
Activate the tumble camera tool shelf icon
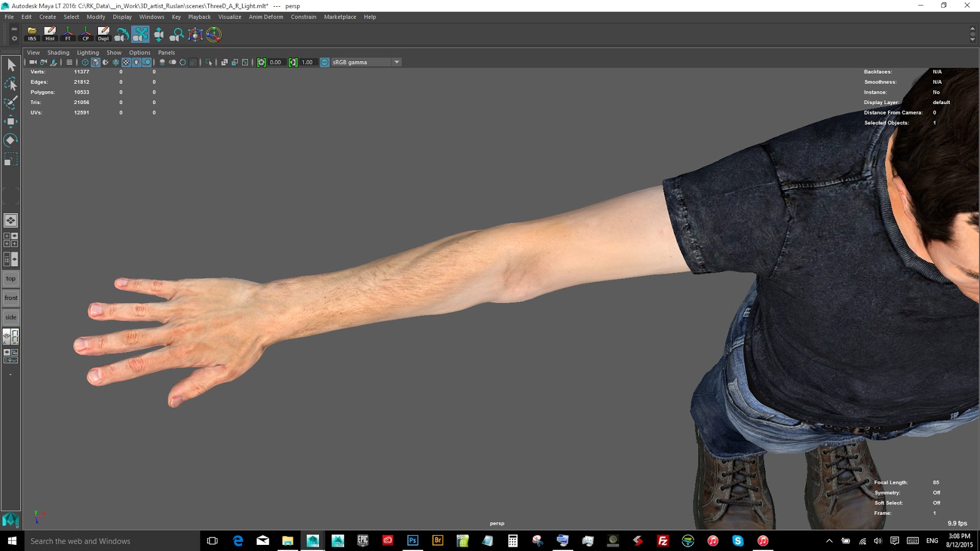pos(122,34)
